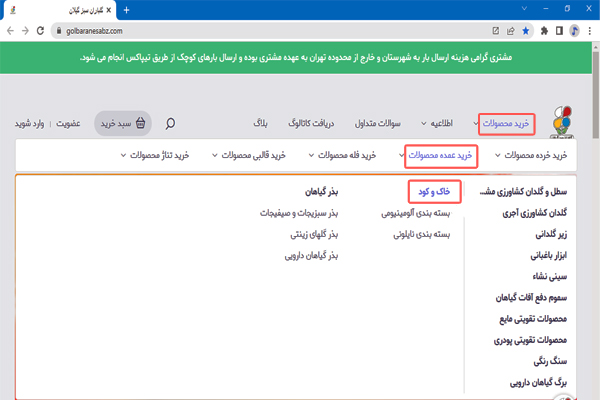Click the bookmark star icon
600x400 pixels.
tap(526, 31)
